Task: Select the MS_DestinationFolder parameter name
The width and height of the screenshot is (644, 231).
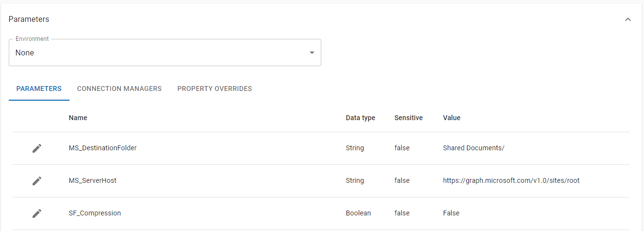Action: (103, 148)
